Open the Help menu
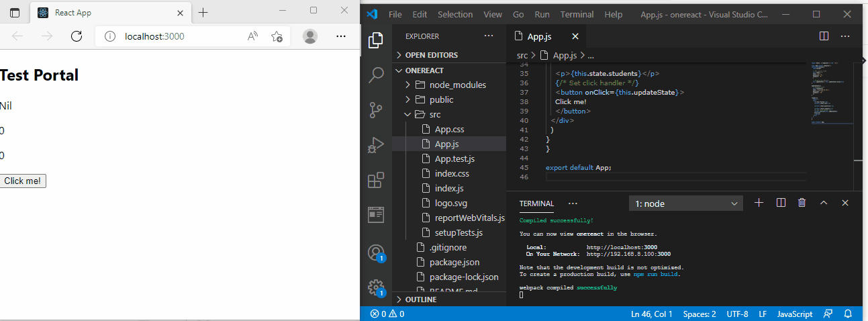The height and width of the screenshot is (321, 868). (613, 14)
